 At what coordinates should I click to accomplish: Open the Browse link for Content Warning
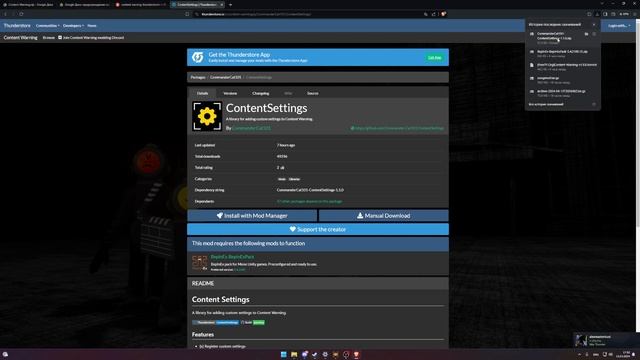click(49, 38)
